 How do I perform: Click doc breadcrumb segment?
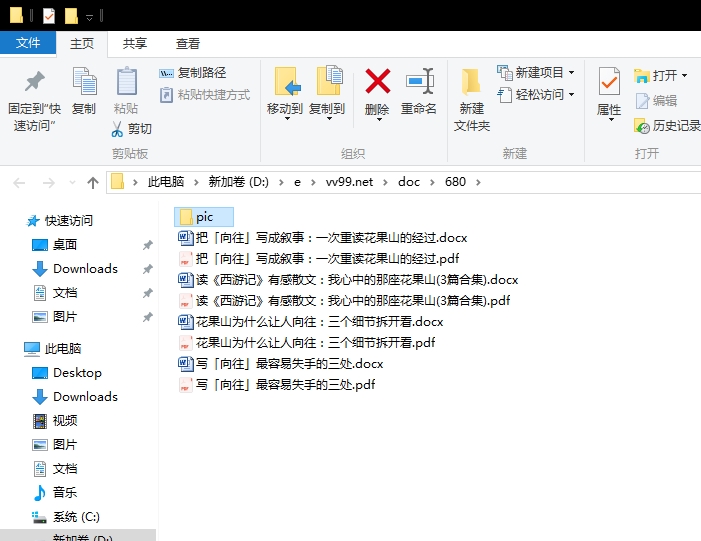tap(409, 182)
